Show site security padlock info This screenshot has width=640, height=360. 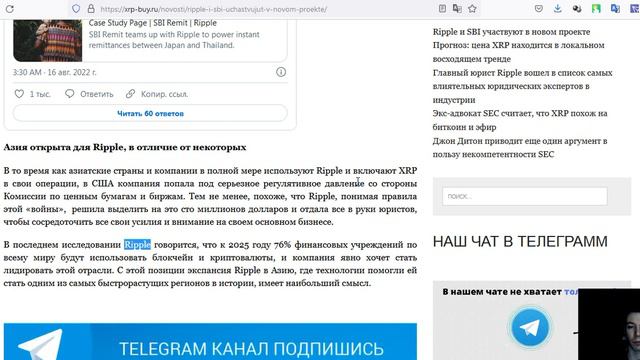pyautogui.click(x=91, y=9)
